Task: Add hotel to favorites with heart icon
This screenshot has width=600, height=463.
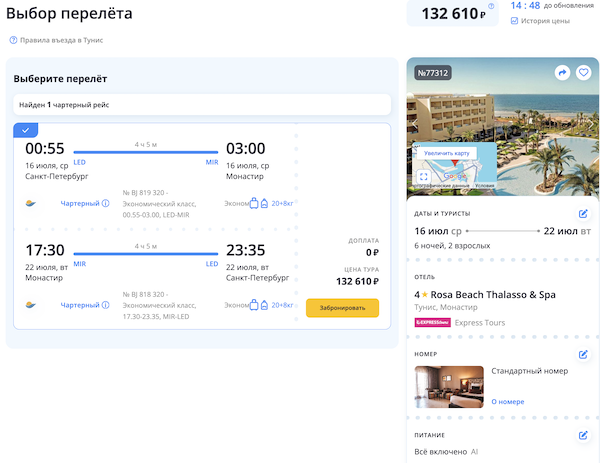Action: pos(584,73)
